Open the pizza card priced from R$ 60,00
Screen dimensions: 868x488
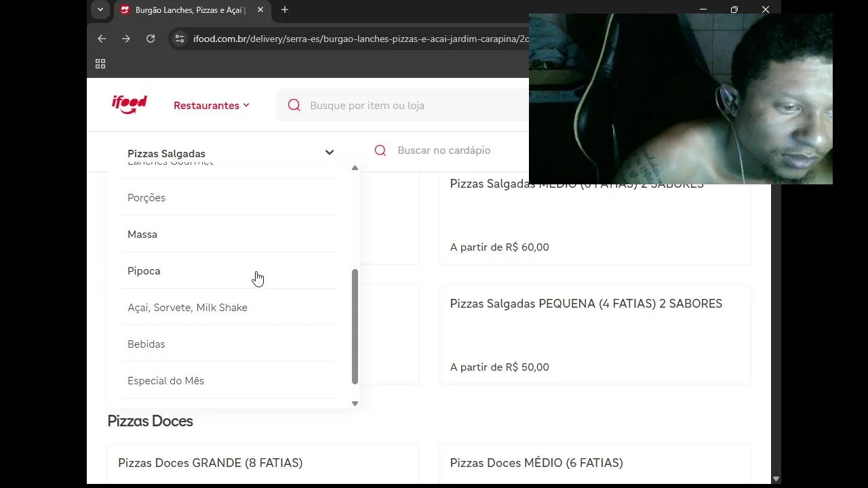595,218
